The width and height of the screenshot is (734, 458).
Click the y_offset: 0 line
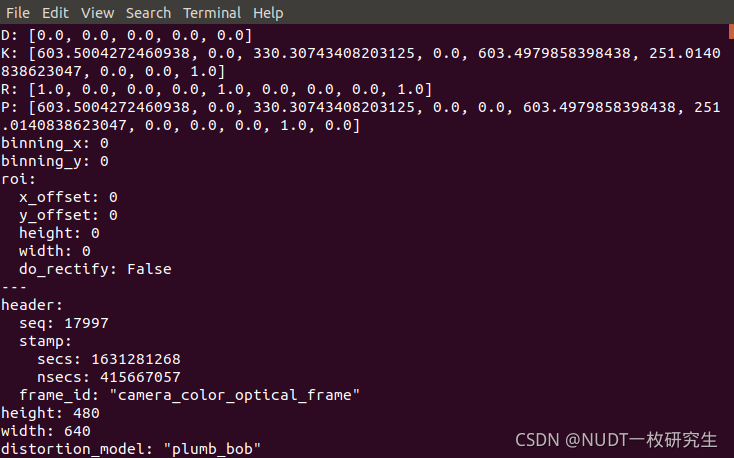68,215
